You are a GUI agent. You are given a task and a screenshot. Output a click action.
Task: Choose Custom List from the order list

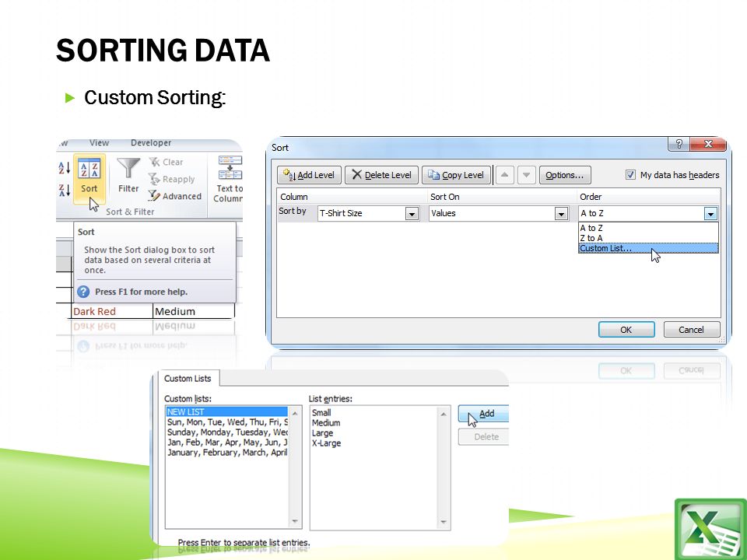tap(648, 248)
